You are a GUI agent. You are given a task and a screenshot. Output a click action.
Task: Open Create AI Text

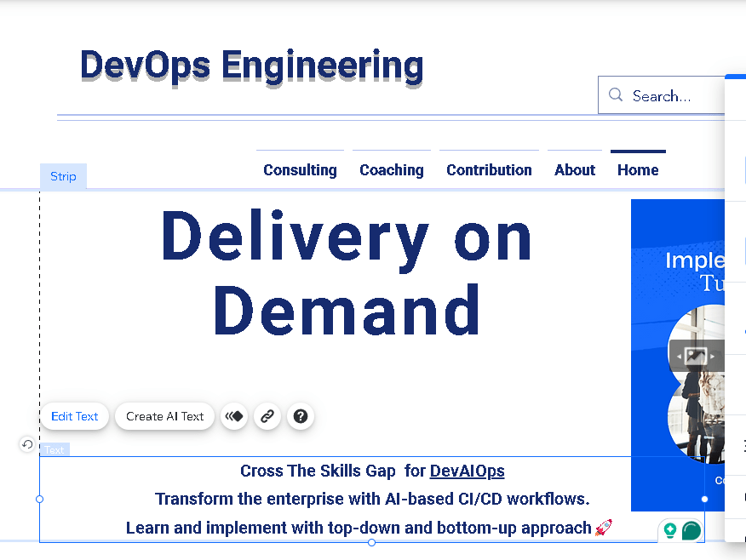tap(164, 416)
